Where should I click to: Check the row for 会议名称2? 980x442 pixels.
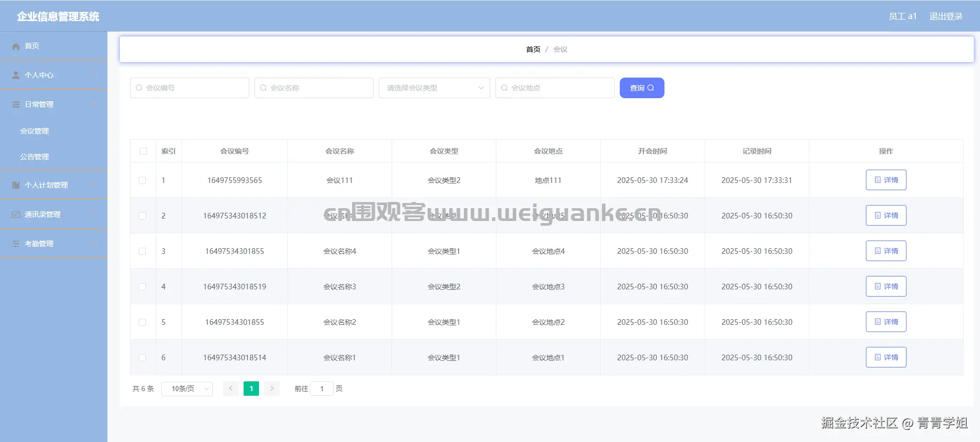click(x=142, y=322)
